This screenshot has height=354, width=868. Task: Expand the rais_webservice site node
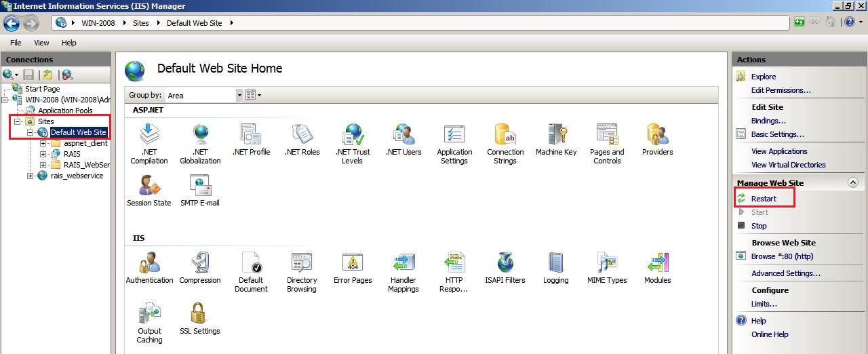(31, 176)
